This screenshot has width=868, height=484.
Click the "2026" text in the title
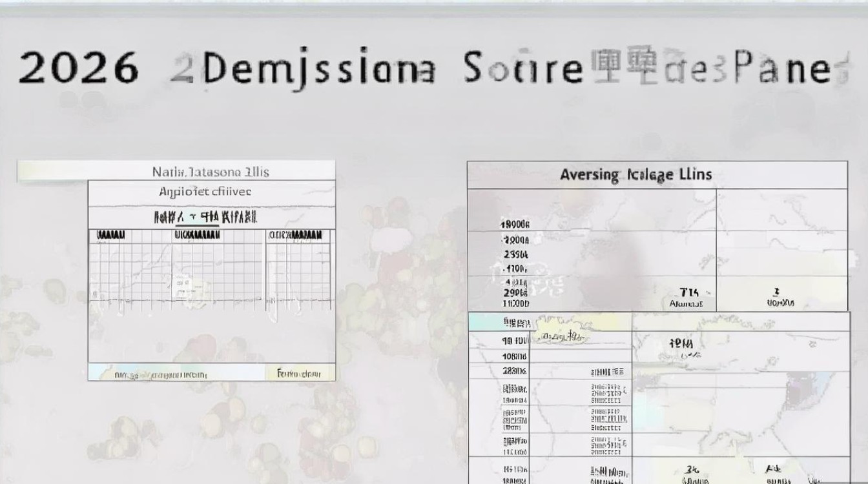78,68
